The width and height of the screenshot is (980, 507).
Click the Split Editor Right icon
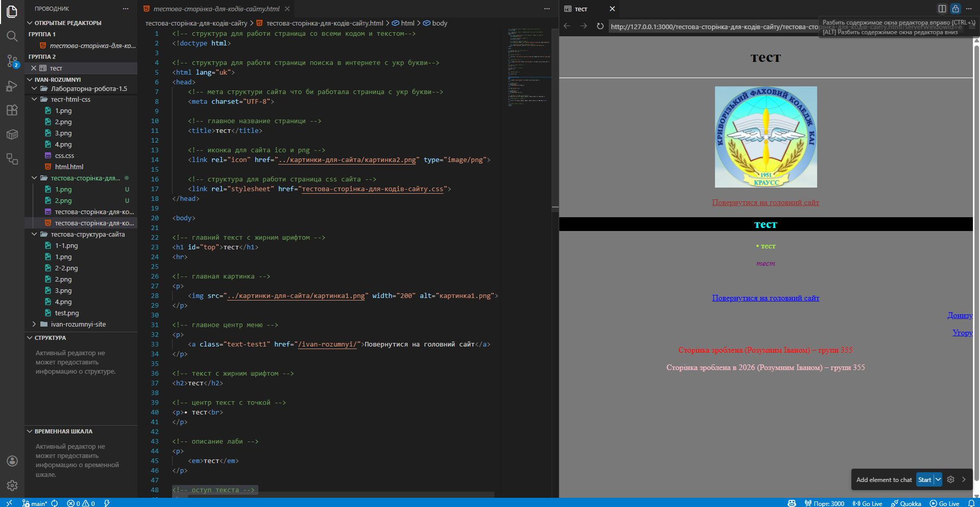tap(942, 9)
